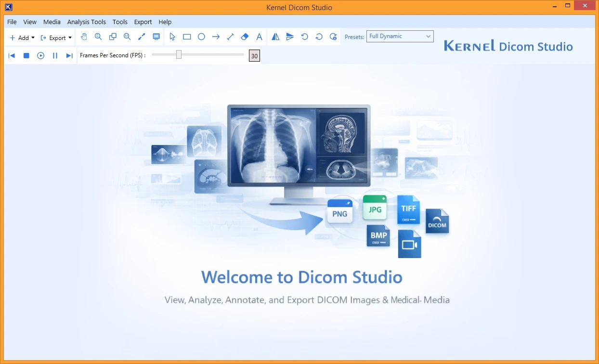
Task: Select the Rectangle annotation tool
Action: pos(187,37)
